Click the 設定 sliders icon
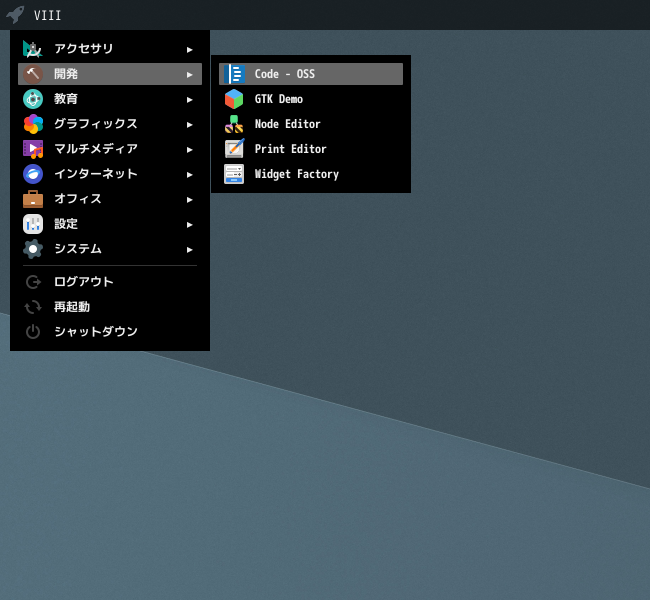Screen dimensions: 650x600 [x=33, y=224]
